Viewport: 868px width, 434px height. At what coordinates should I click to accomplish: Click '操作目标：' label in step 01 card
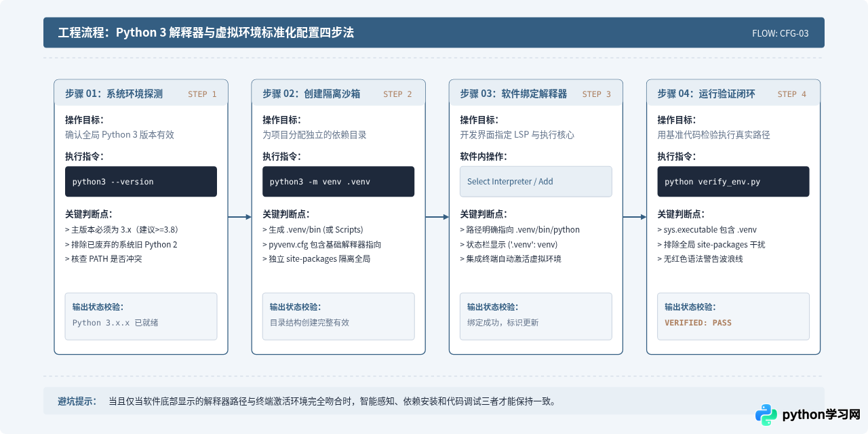tap(84, 119)
